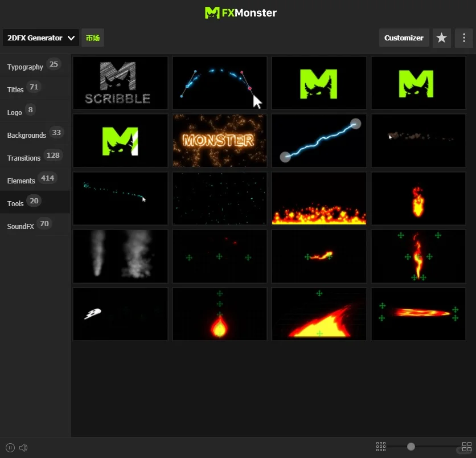Choose the brown dust trail thumbnail
This screenshot has height=458, width=476.
tap(418, 141)
